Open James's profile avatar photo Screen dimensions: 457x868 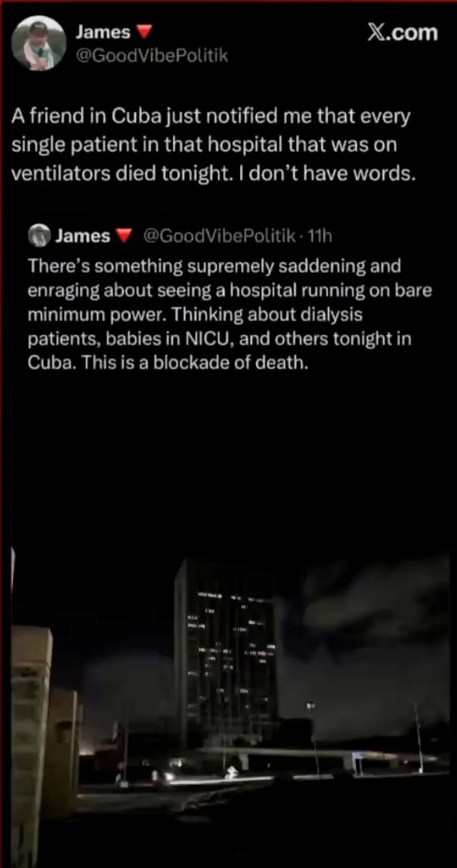pos(38,43)
